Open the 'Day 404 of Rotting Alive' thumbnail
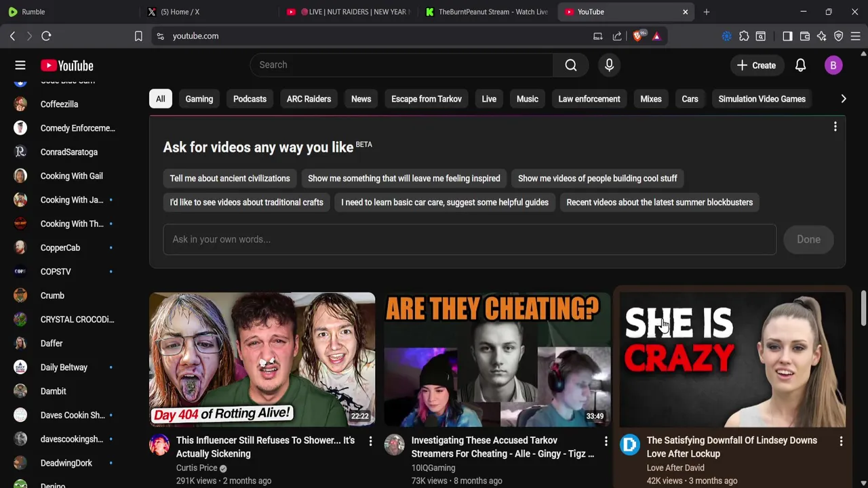 point(262,360)
